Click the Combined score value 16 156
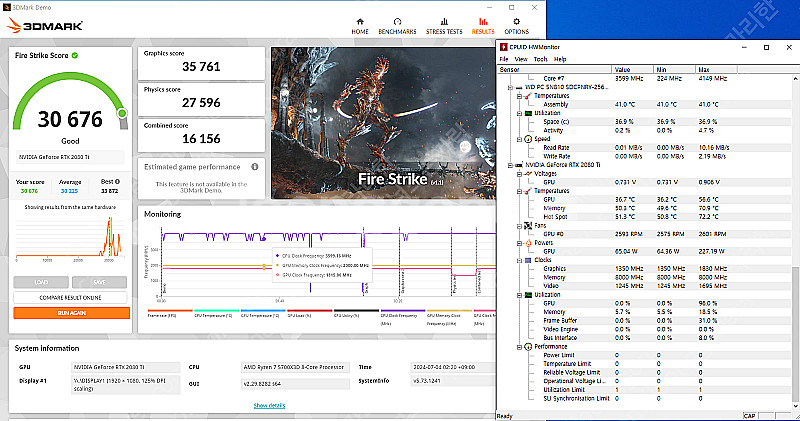This screenshot has height=421, width=800. coord(201,139)
